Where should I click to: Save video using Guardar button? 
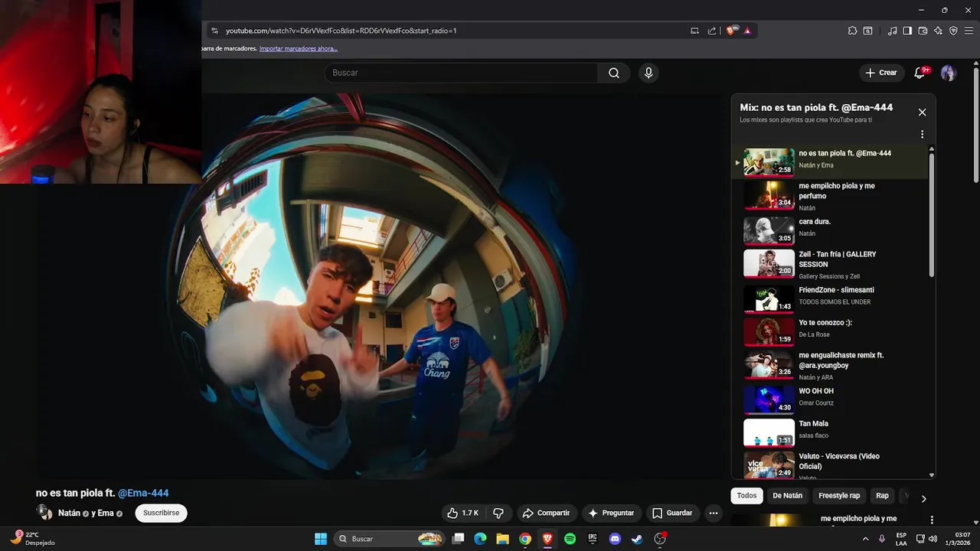pyautogui.click(x=672, y=513)
